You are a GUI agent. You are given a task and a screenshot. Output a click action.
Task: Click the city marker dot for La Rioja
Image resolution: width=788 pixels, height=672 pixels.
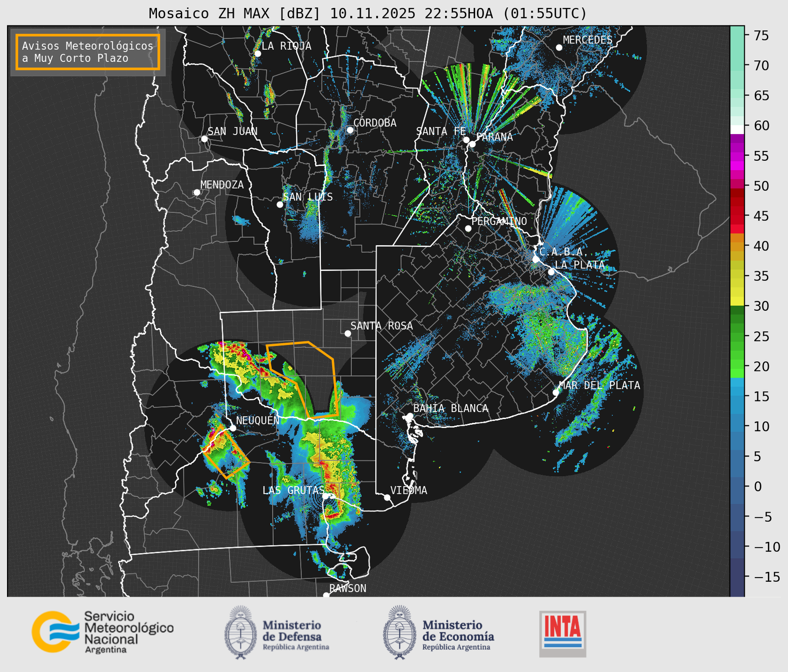click(x=257, y=54)
